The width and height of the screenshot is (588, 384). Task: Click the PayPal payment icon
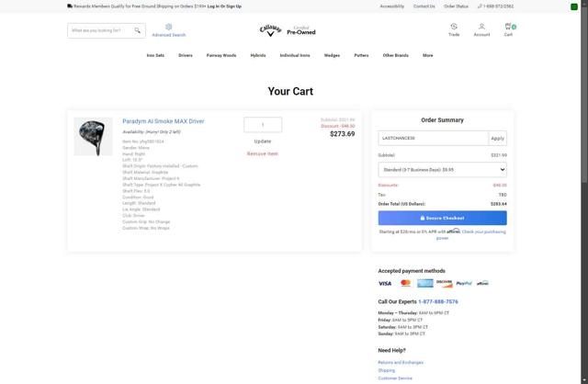pyautogui.click(x=464, y=284)
